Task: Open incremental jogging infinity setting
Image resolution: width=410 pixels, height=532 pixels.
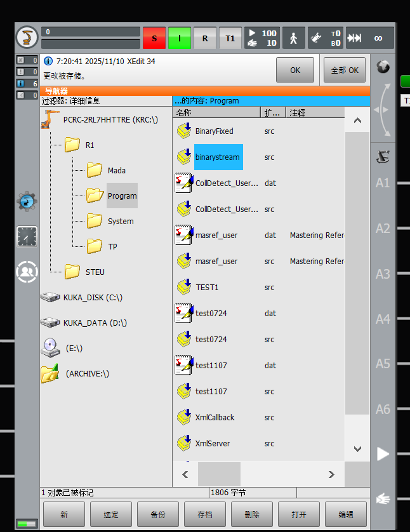Action: click(370, 38)
